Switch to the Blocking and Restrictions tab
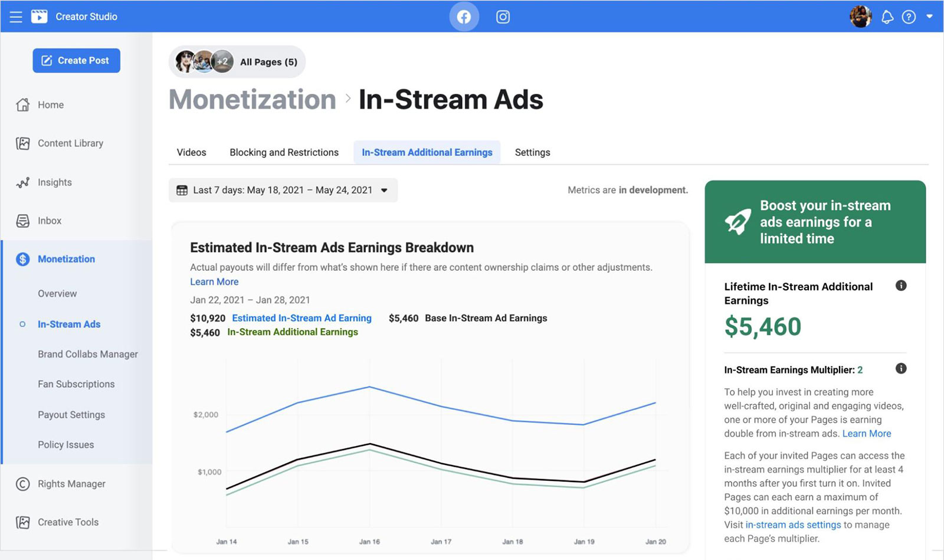This screenshot has width=944, height=560. tap(284, 152)
